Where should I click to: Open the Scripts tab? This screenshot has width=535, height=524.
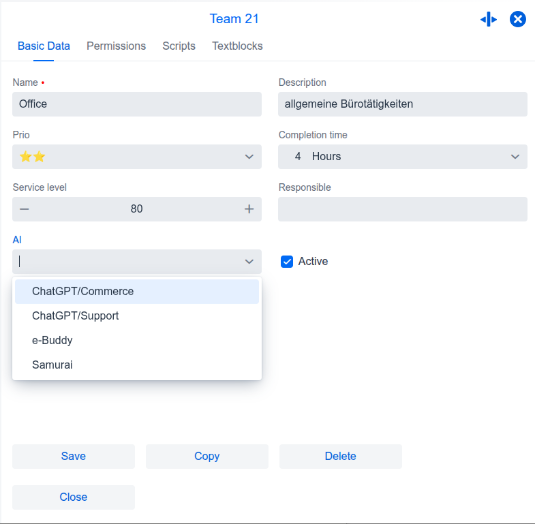(x=179, y=46)
